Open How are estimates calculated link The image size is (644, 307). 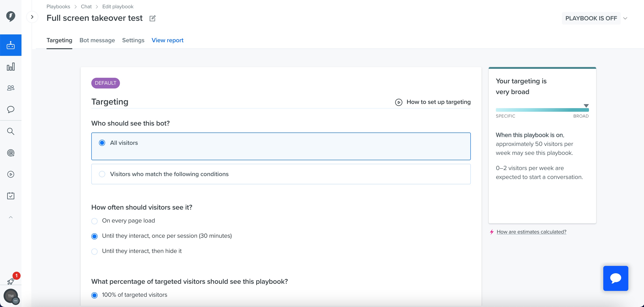531,232
